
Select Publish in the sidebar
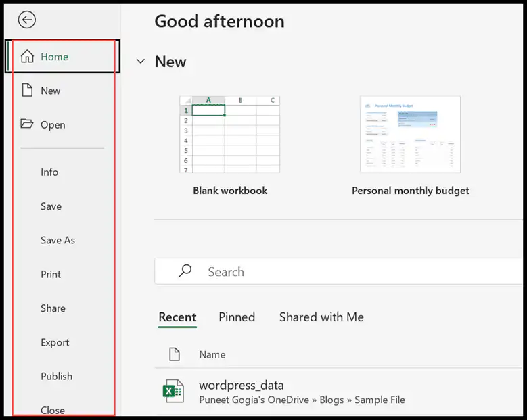pyautogui.click(x=56, y=376)
